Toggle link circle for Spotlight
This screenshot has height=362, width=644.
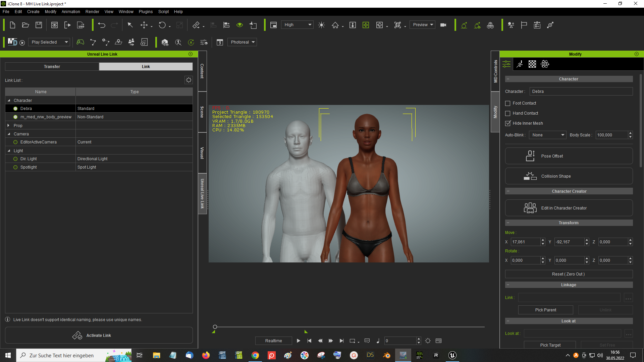tap(15, 167)
